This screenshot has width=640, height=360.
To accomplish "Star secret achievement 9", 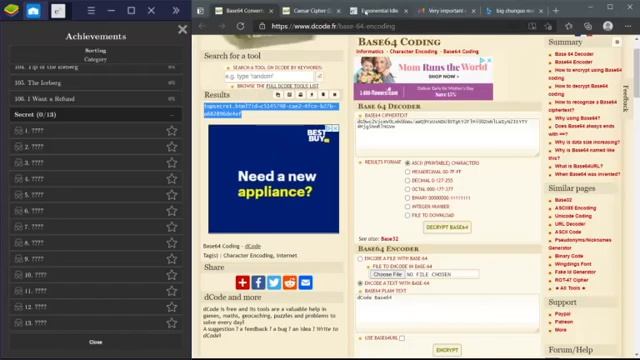I will [172, 259].
